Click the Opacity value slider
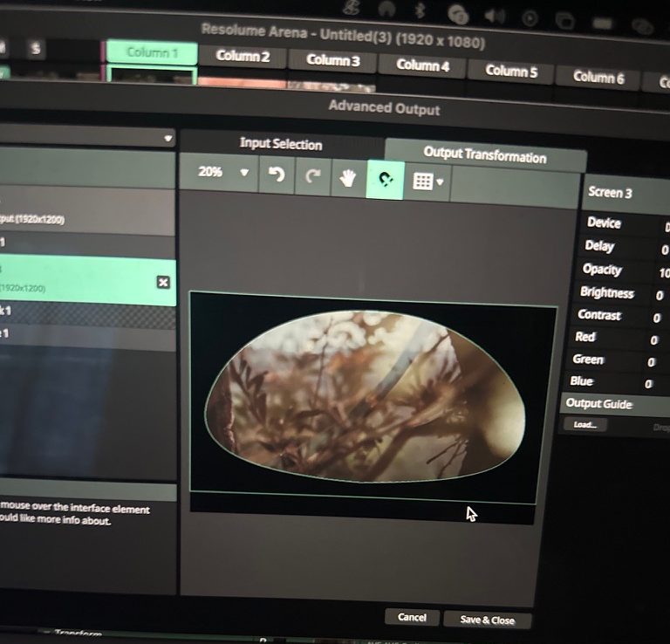Screen dimensions: 670x644 click(664, 272)
